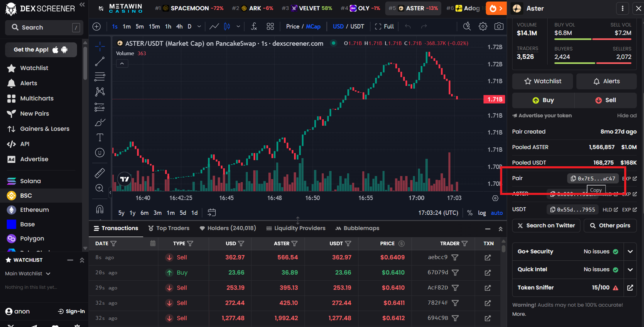Toggle percent scale on chart
This screenshot has width=644, height=327.
click(470, 213)
